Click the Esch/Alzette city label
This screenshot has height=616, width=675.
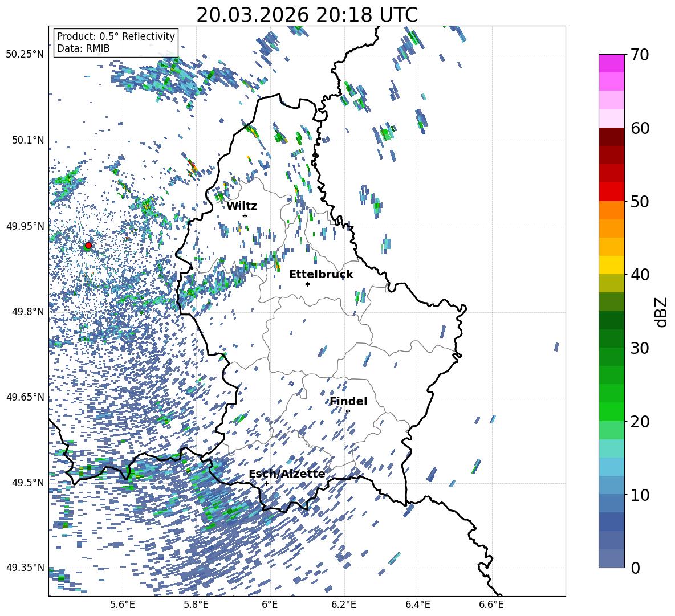(287, 474)
